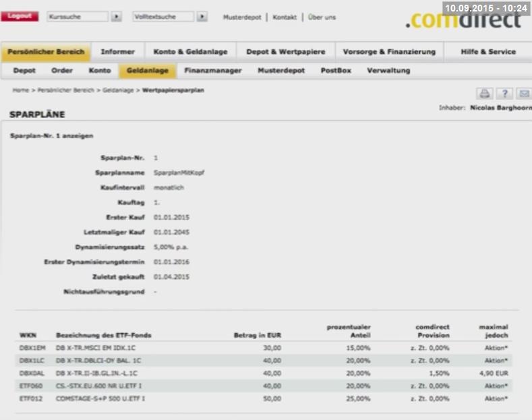Image resolution: width=532 pixels, height=420 pixels.
Task: Select the PostBox submenu item
Action: pos(336,71)
